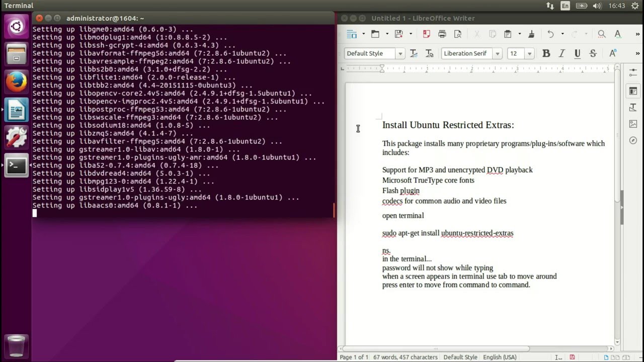Image resolution: width=644 pixels, height=362 pixels.
Task: Toggle Underline formatting
Action: [x=577, y=53]
